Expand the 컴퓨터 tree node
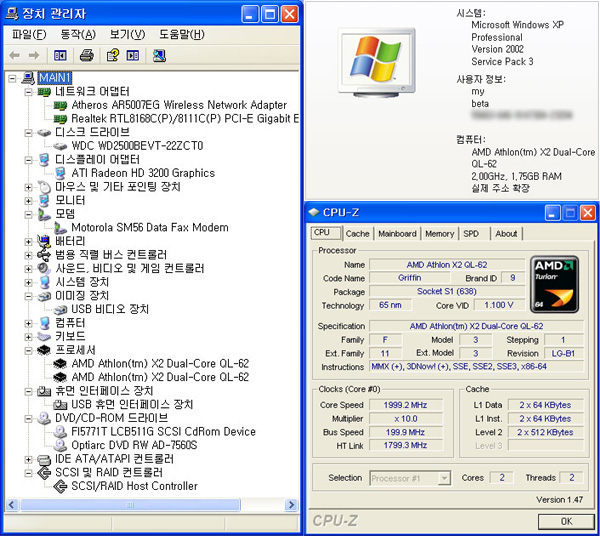Screen dimensions: 600x538 tap(28, 323)
